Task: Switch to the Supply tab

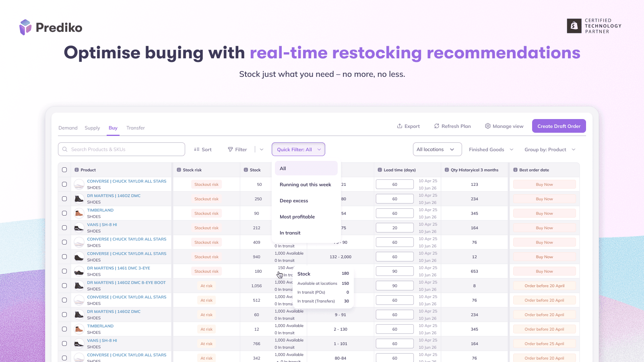Action: (92, 128)
